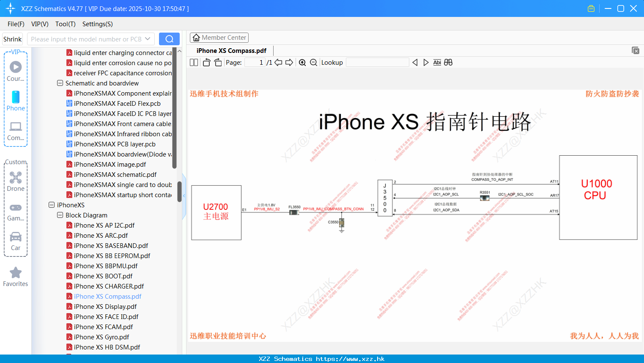The width and height of the screenshot is (644, 363).
Task: Select the Phone category icon
Action: [16, 101]
